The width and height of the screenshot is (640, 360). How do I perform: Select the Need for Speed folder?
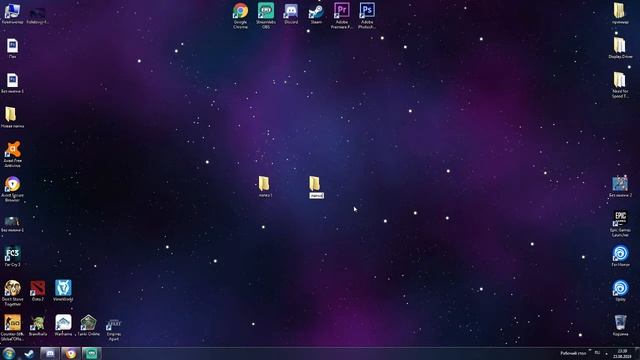pos(620,85)
